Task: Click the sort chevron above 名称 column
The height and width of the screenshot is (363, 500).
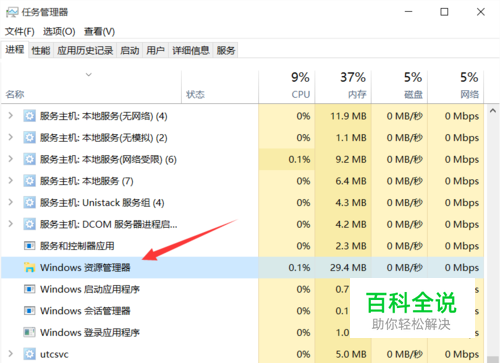Action: pyautogui.click(x=89, y=75)
